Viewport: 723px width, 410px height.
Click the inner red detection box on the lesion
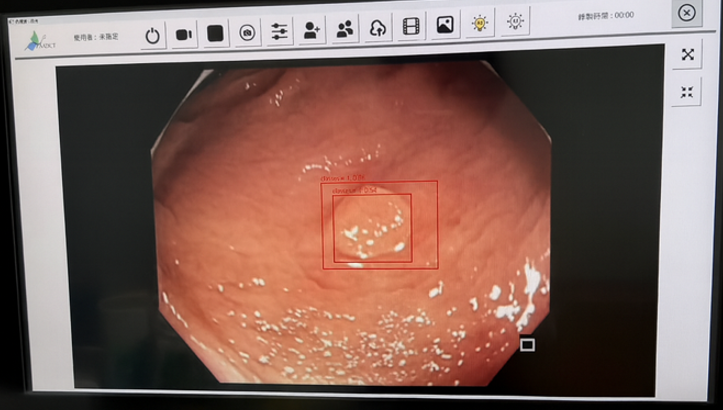[x=371, y=227]
